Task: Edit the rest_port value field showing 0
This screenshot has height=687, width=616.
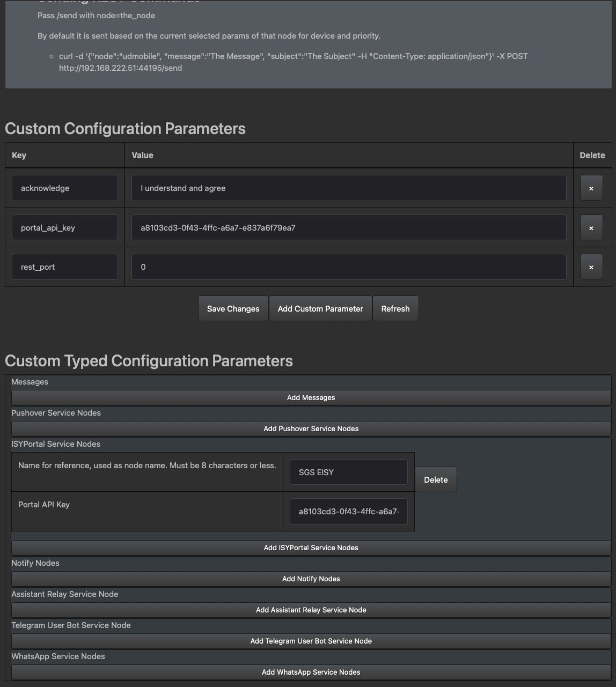Action: coord(349,267)
